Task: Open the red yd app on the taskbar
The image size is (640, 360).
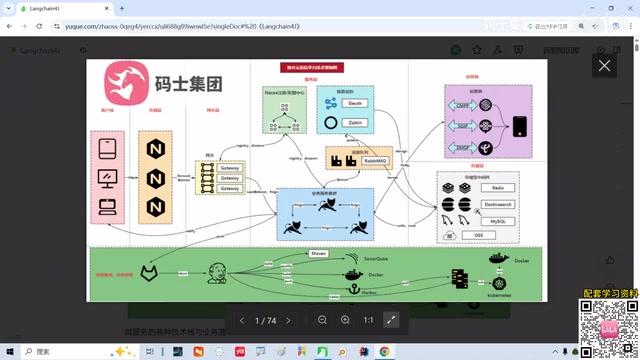Action: 240,351
